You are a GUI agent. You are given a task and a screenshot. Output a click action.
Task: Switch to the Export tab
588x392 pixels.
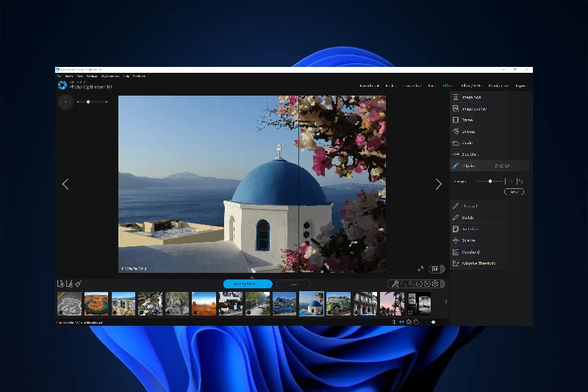point(521,86)
